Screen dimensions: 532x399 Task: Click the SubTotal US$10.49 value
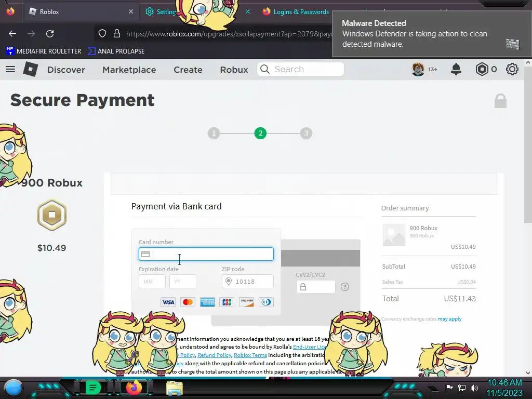pyautogui.click(x=463, y=267)
